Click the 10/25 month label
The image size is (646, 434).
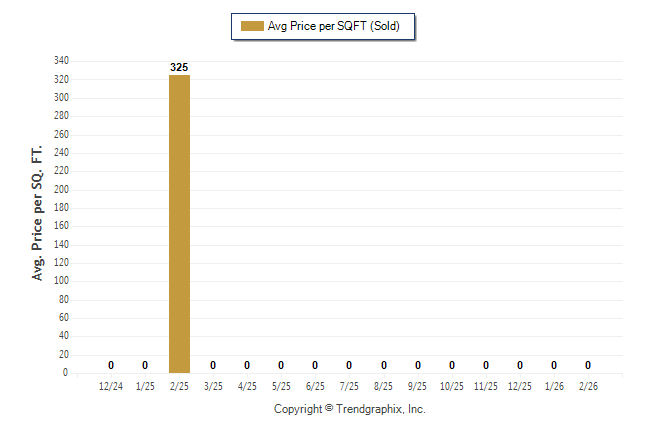pos(452,387)
